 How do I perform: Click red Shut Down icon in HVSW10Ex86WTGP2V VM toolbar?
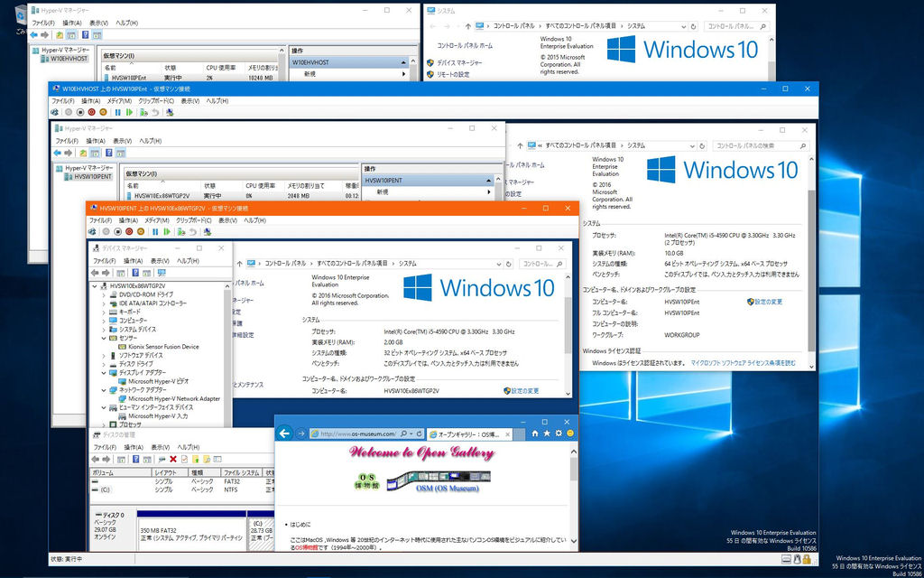(x=129, y=232)
